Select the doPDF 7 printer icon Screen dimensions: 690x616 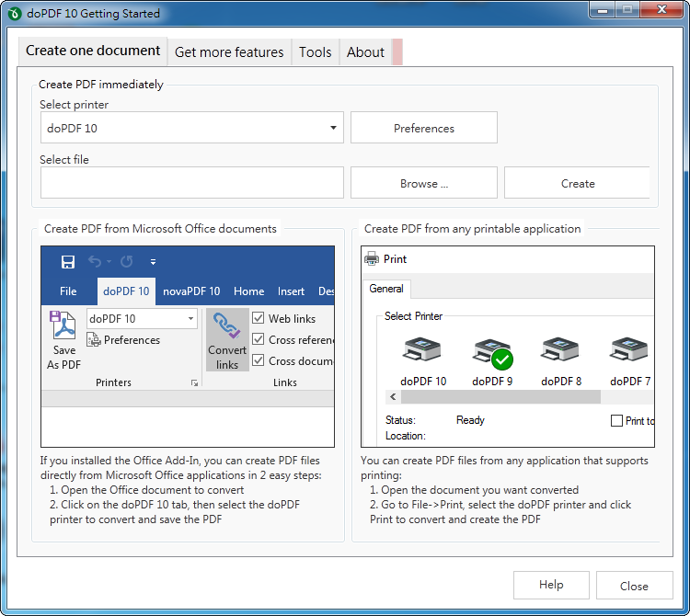628,349
